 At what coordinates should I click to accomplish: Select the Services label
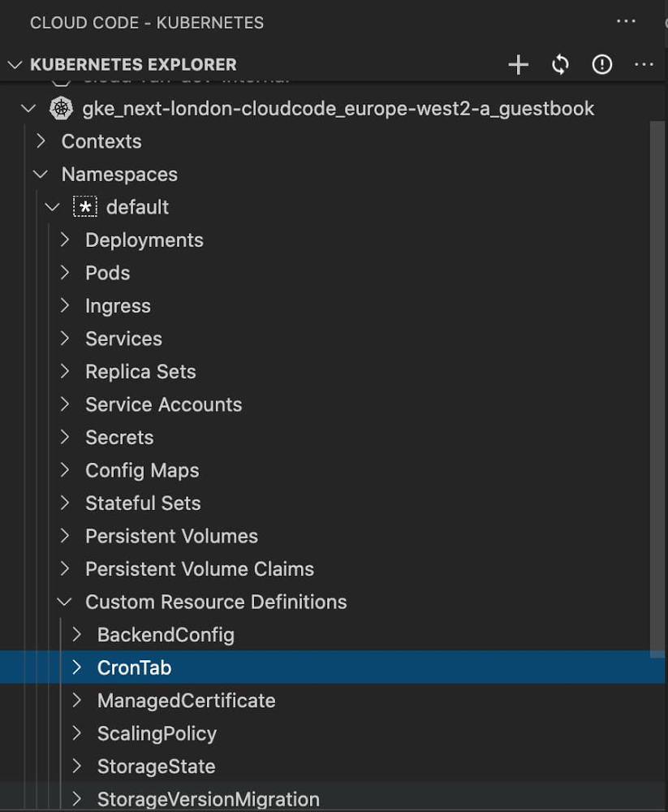pyautogui.click(x=123, y=339)
